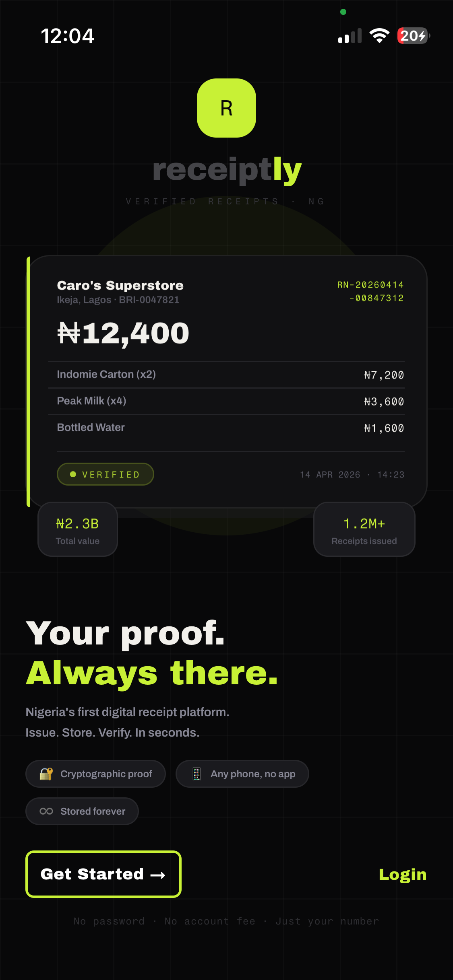Open the Login link
This screenshot has width=453, height=980.
point(402,874)
